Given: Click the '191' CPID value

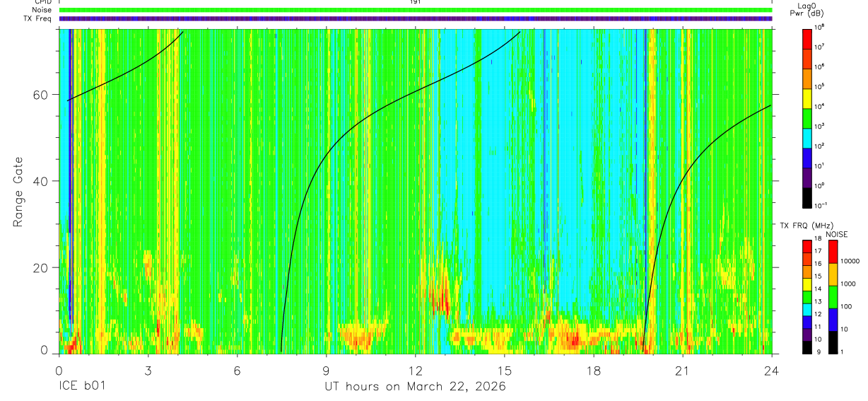Looking at the screenshot, I should 416,2.
